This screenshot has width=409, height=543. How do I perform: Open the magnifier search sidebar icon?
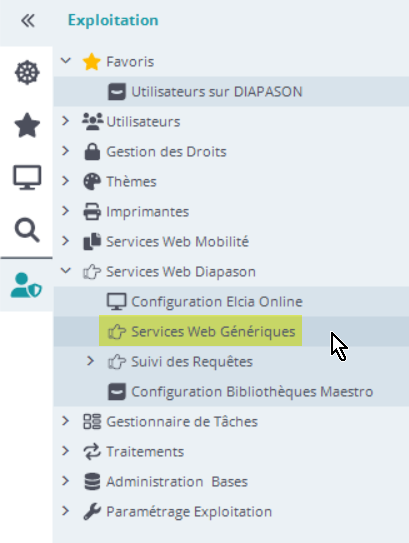[x=27, y=230]
